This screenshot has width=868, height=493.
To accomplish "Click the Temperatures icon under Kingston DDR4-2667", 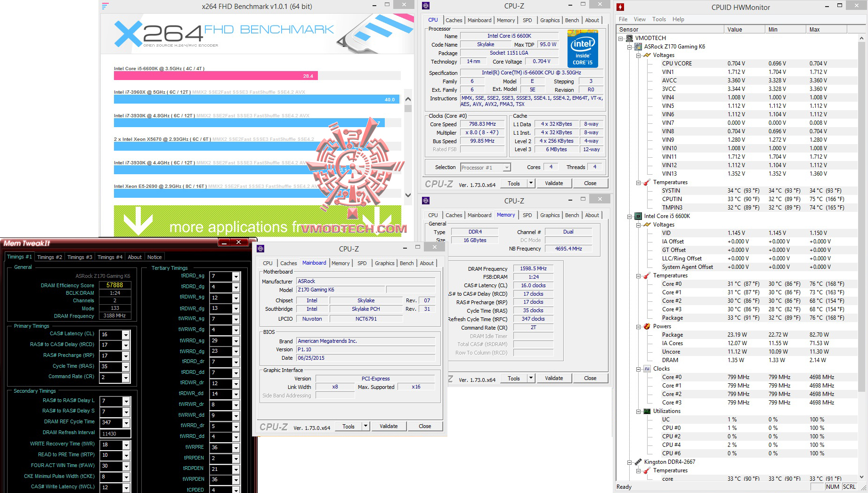I will tap(647, 470).
